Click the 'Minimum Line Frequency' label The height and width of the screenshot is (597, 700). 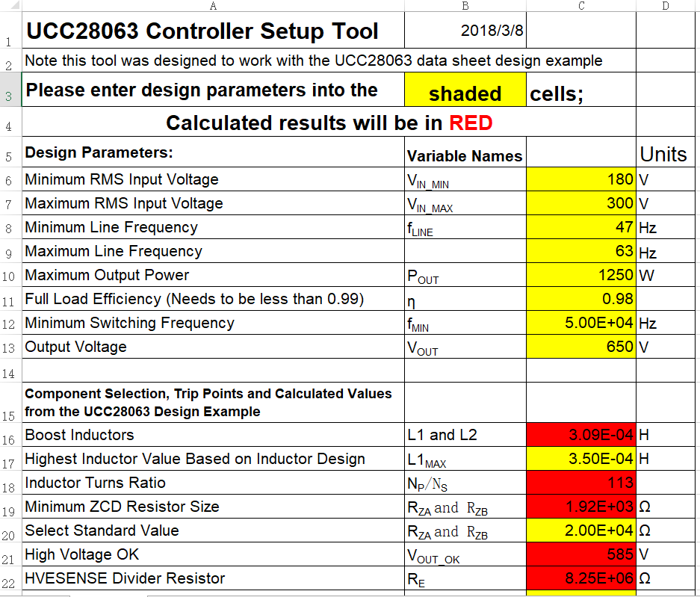point(111,227)
